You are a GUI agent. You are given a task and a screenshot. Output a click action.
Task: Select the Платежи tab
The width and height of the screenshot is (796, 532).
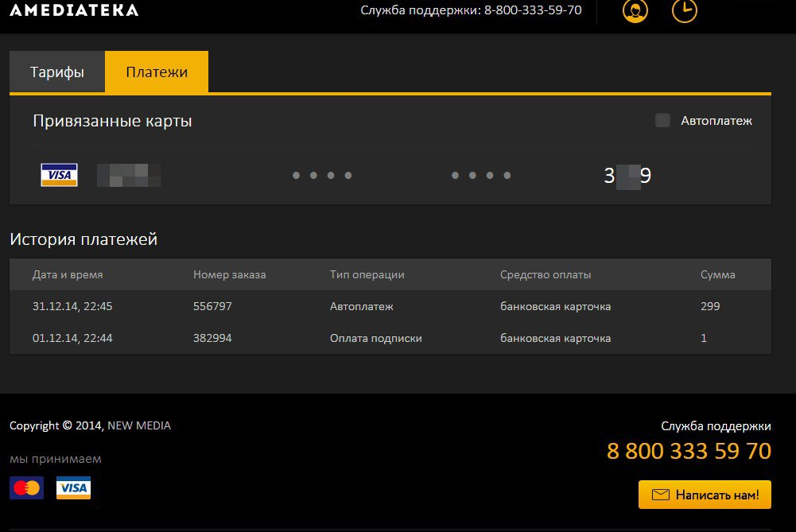tap(157, 72)
